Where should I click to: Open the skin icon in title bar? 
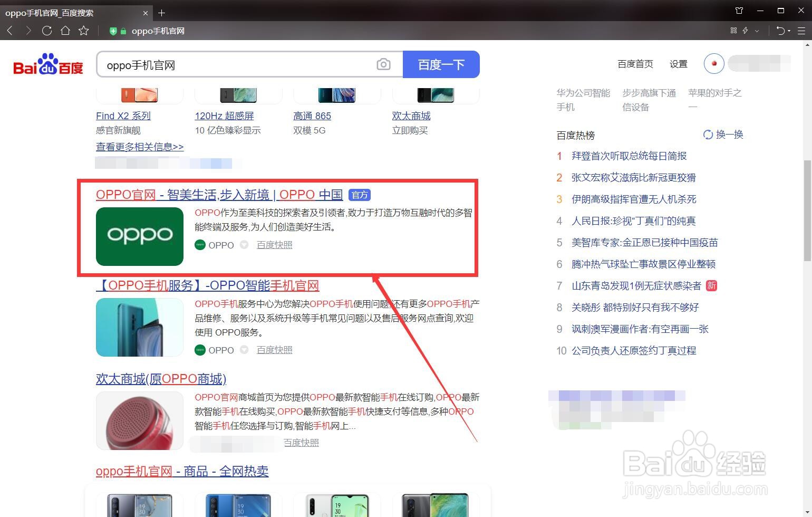click(739, 11)
